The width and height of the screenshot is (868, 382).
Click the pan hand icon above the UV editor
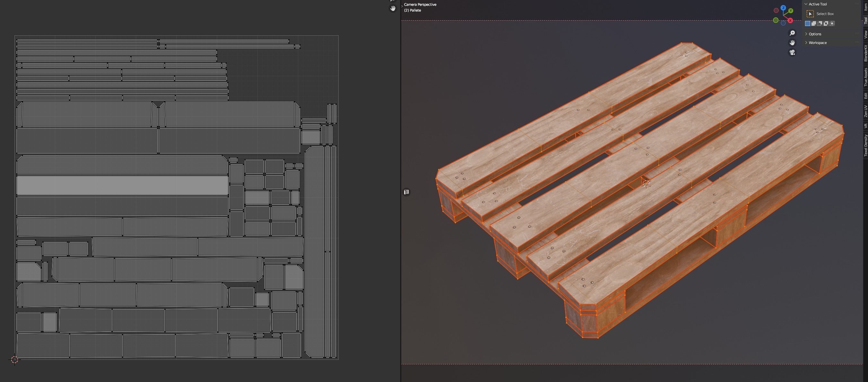point(393,8)
